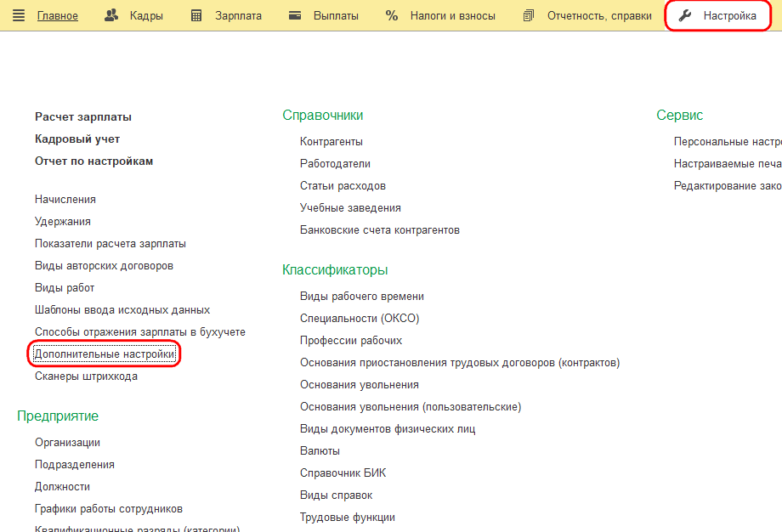Open Банковские счета контрагентов
This screenshot has width=782, height=532.
click(x=380, y=229)
